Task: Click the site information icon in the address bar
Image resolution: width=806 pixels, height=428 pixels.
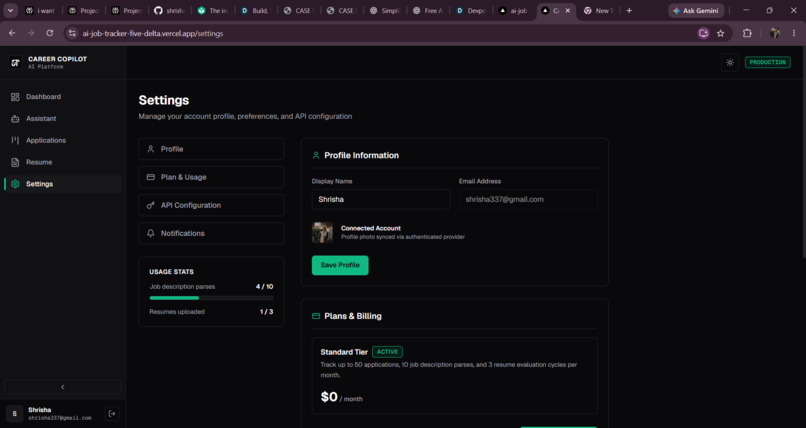Action: 72,33
